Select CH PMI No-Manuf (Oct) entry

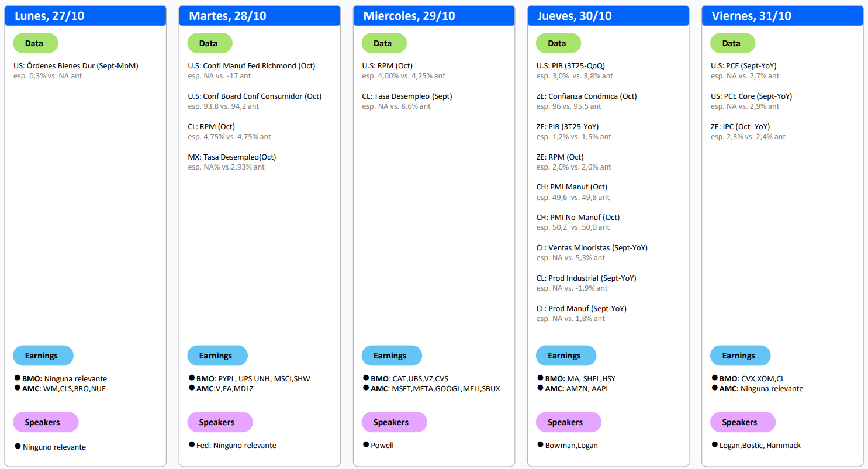[577, 218]
